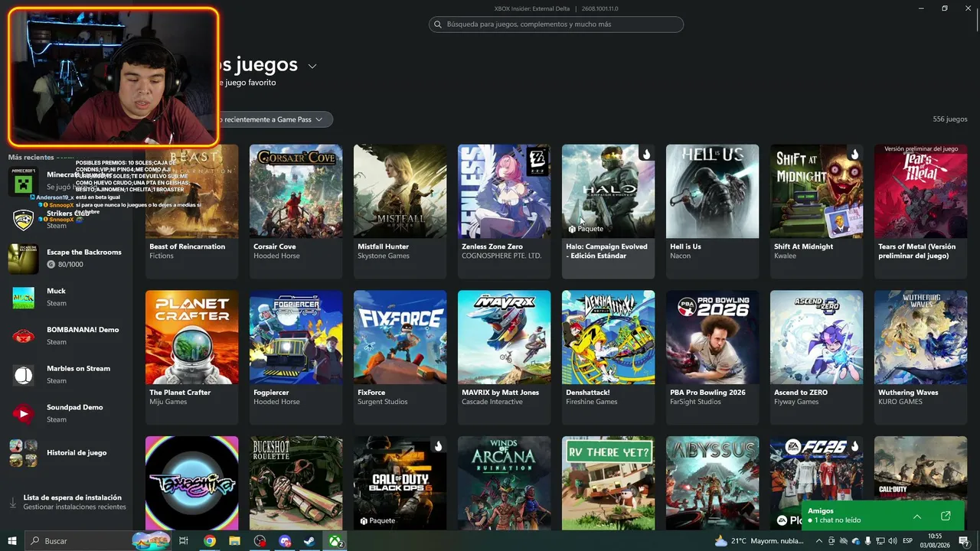The image size is (980, 551).
Task: Open the Hell is Us game card
Action: 712,211
